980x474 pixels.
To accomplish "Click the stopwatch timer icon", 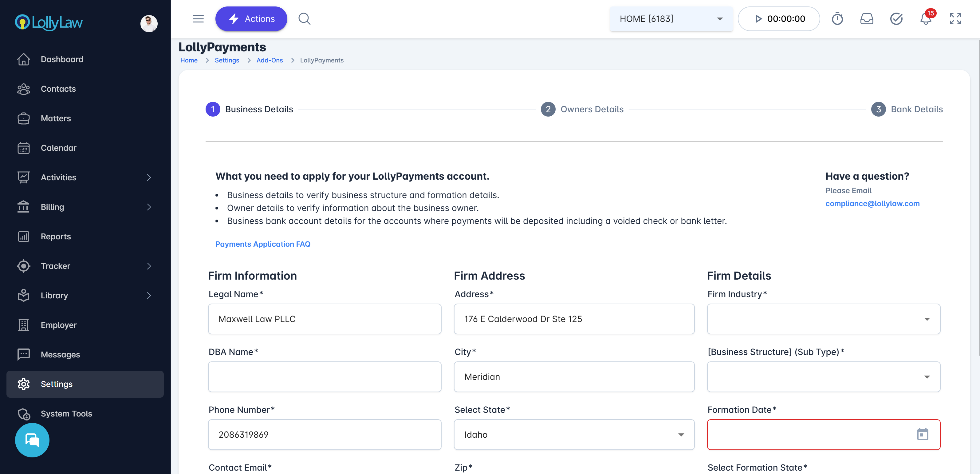I will [x=837, y=19].
